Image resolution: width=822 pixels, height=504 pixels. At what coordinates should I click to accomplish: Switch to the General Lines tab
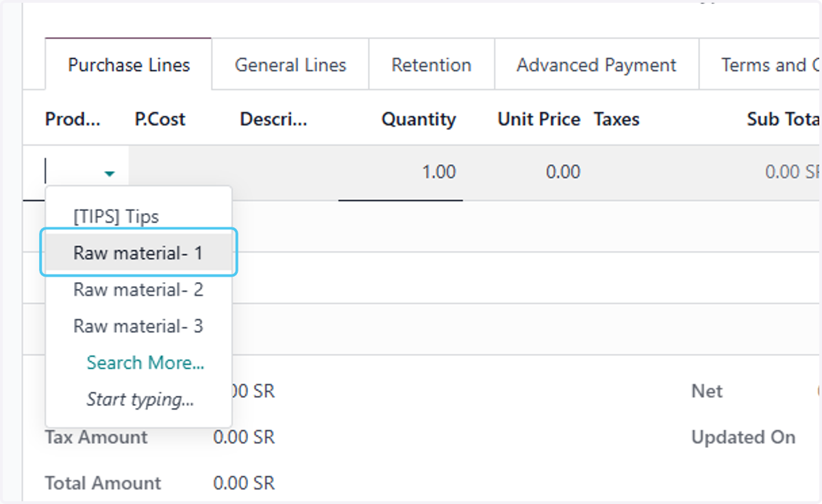coord(290,65)
